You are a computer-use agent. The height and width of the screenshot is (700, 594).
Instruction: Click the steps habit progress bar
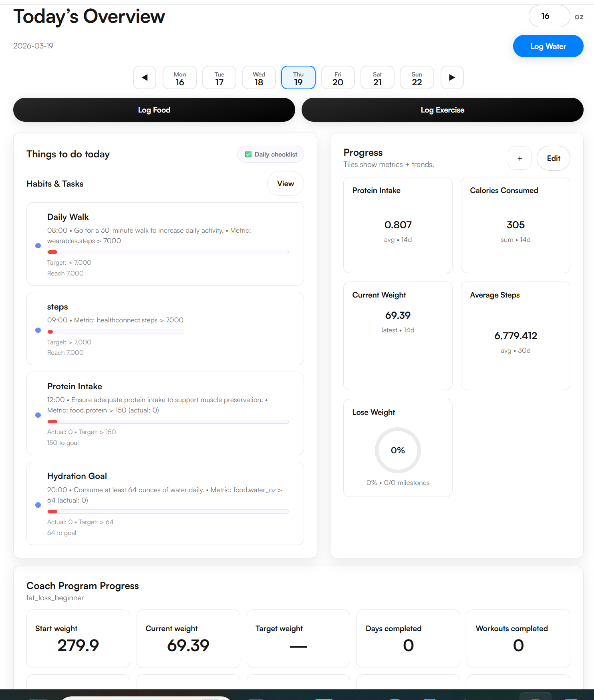(x=115, y=332)
